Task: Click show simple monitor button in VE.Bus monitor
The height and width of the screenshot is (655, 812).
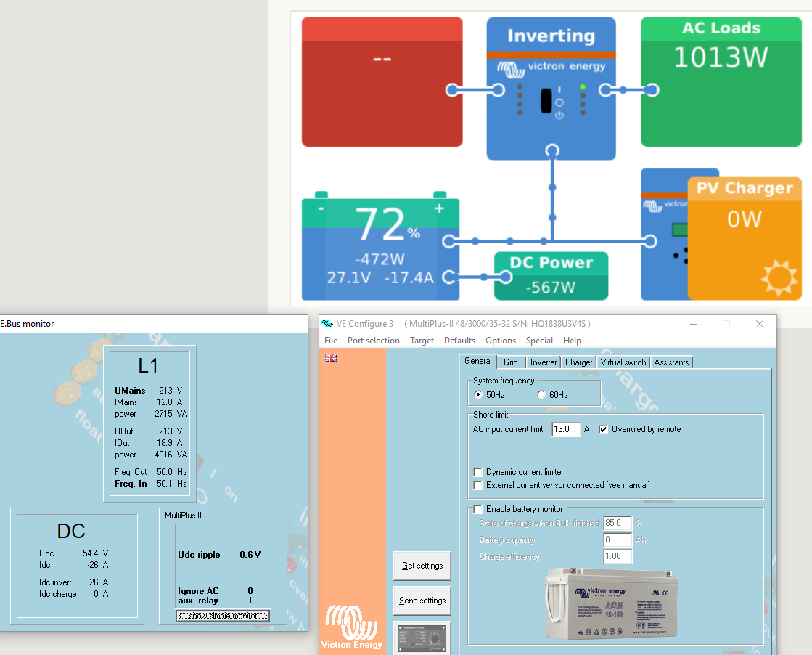Action: (x=223, y=616)
